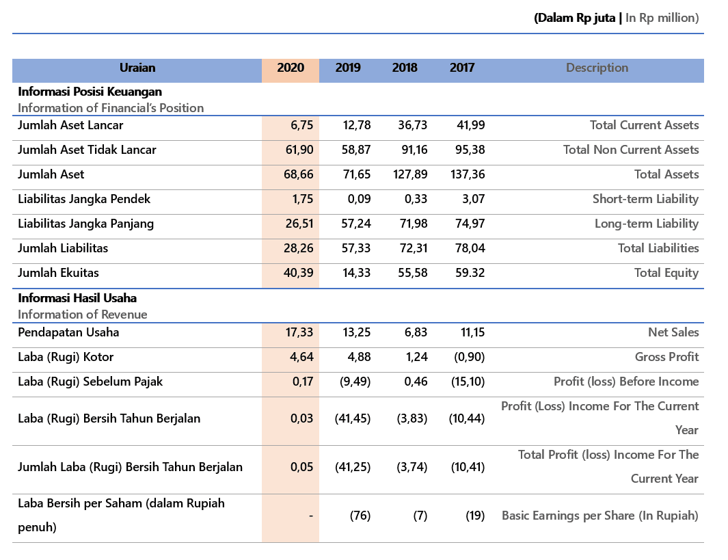Viewport: 728px width, 560px height.
Task: Select 'Laba (Rugi) Sebelum Pajak' label
Action: pyautogui.click(x=90, y=382)
